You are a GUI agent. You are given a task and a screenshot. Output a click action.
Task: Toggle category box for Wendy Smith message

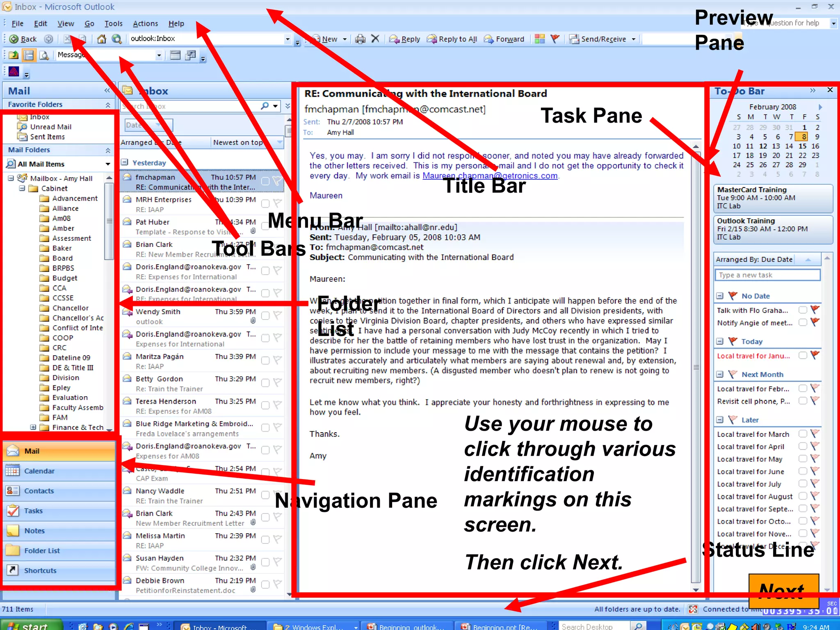click(265, 315)
